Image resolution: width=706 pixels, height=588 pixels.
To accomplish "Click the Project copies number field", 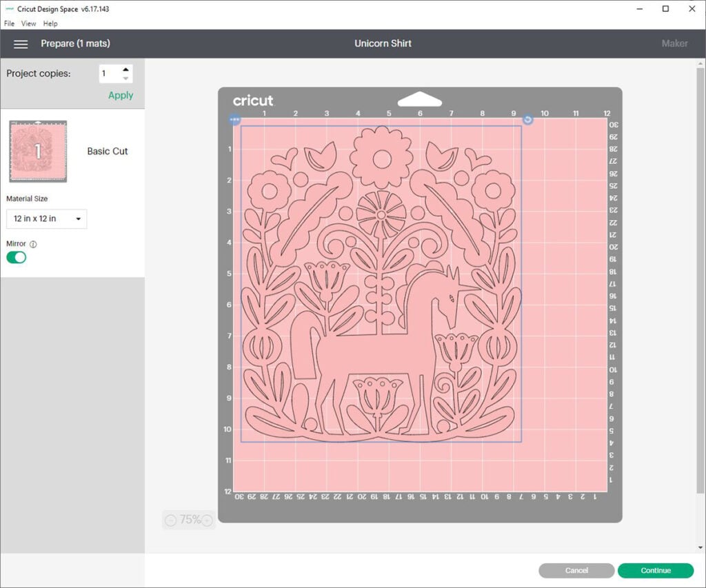I will (110, 73).
